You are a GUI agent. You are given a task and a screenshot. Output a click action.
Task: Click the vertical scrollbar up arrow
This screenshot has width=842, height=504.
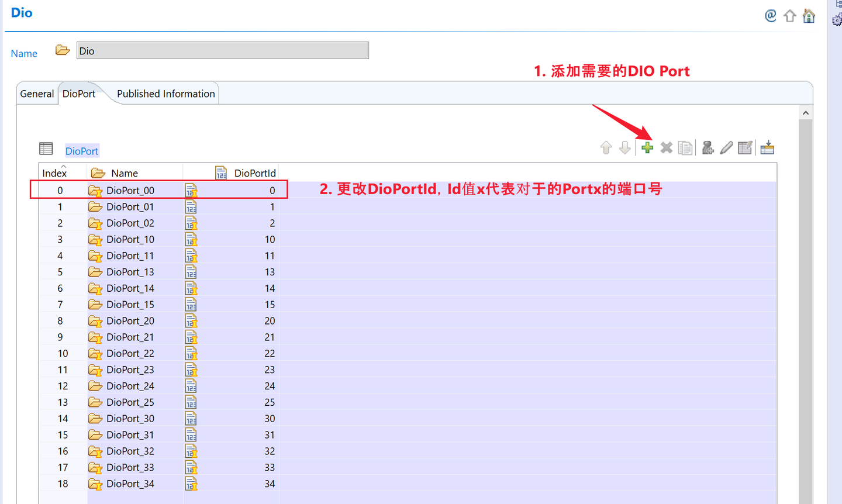(x=805, y=112)
